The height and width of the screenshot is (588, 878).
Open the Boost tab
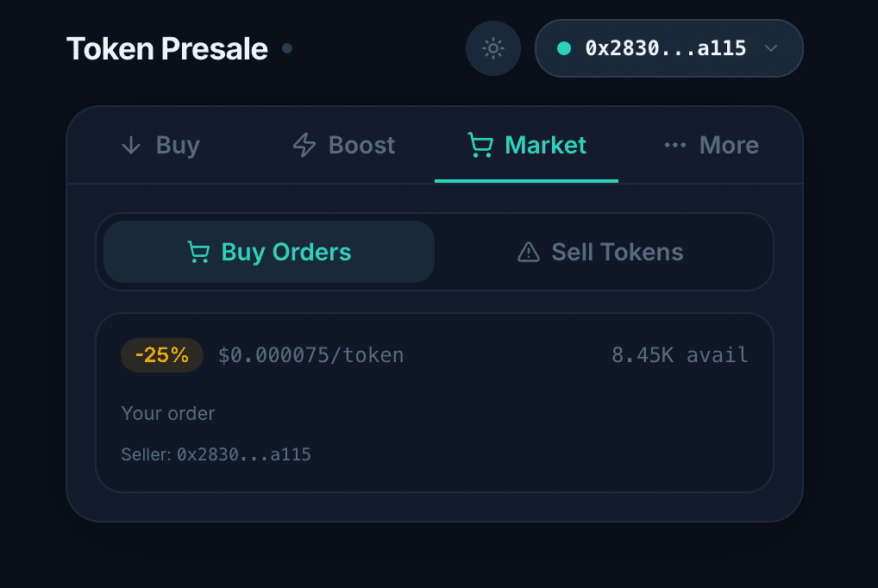coord(361,145)
